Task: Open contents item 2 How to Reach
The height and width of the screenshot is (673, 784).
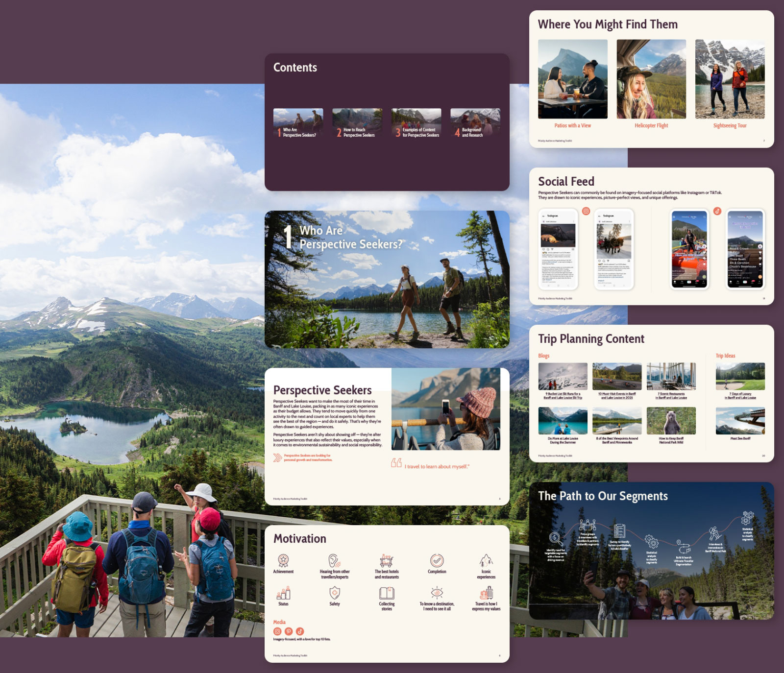Action: (357, 123)
